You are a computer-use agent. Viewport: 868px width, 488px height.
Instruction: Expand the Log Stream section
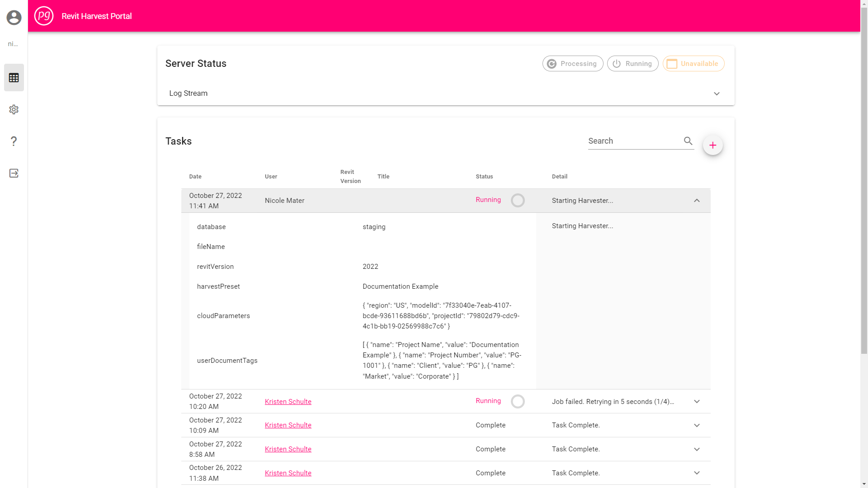pos(716,94)
